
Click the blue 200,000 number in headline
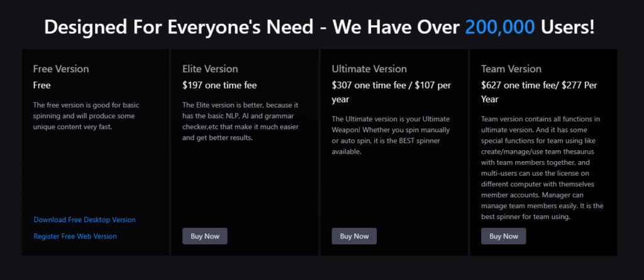500,26
